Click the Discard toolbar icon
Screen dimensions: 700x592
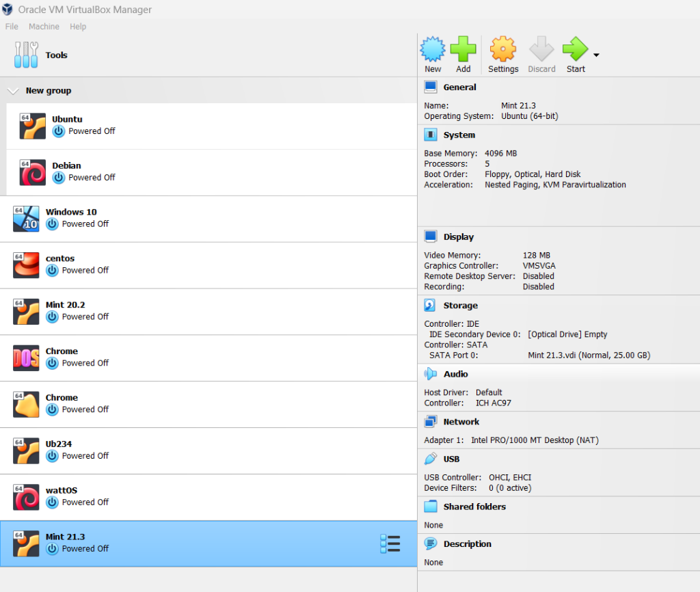coord(541,49)
